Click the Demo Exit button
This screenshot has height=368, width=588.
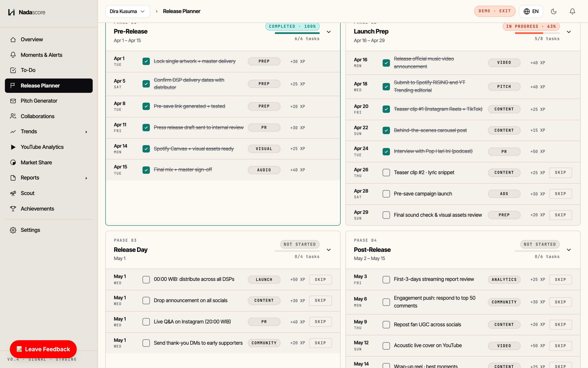pos(495,11)
